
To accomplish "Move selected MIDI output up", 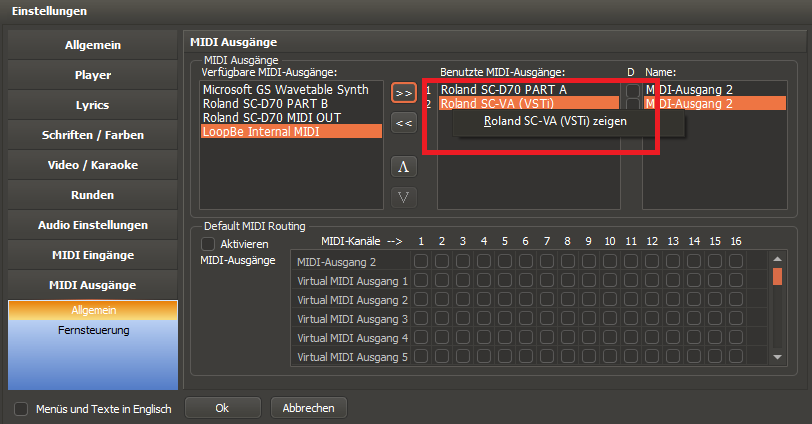I will pos(404,166).
